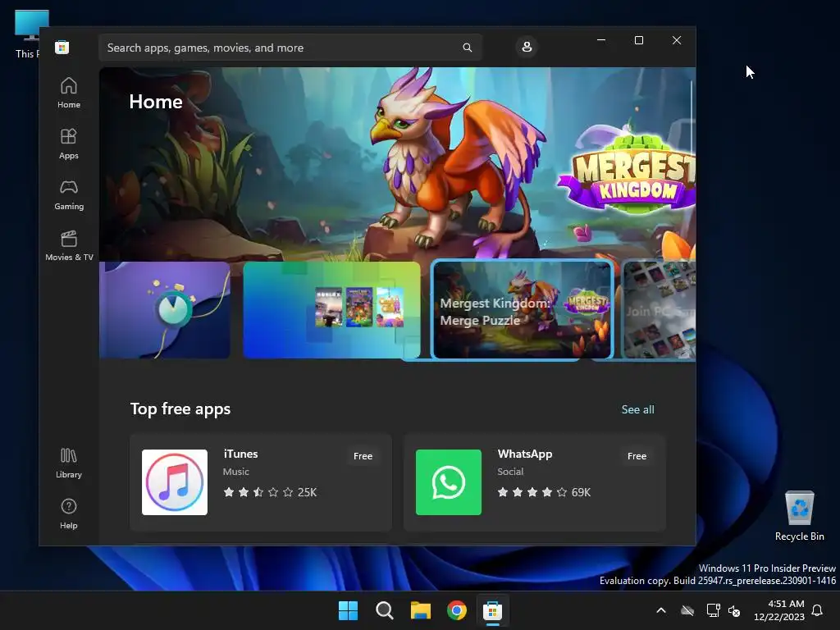840x630 pixels.
Task: Open Windows Start menu
Action: coord(348,610)
